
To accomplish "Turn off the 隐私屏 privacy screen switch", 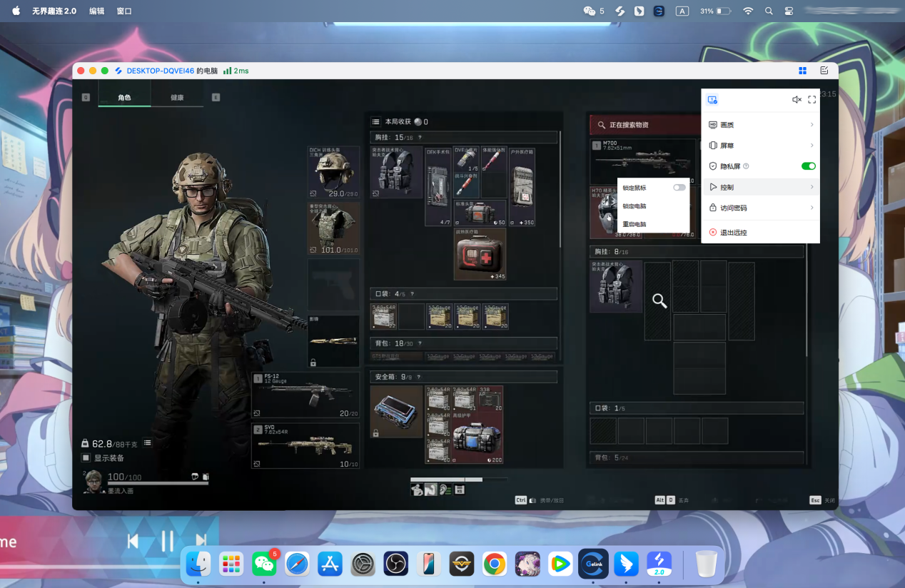I will click(808, 166).
